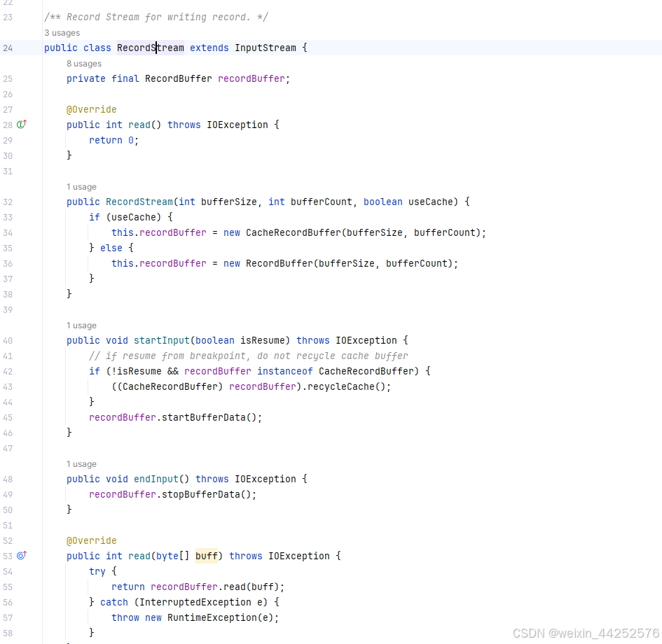
Task: Click the @Override annotation on line 27
Action: point(91,109)
